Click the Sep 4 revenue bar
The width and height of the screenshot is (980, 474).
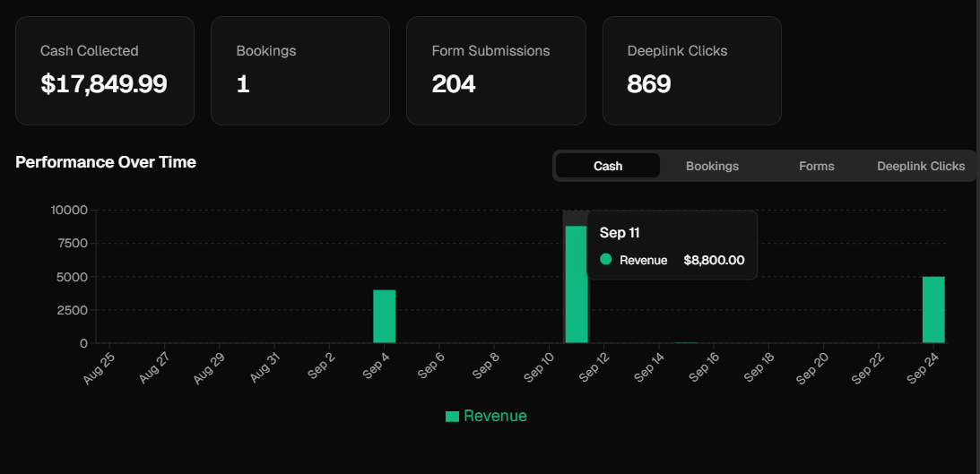385,316
